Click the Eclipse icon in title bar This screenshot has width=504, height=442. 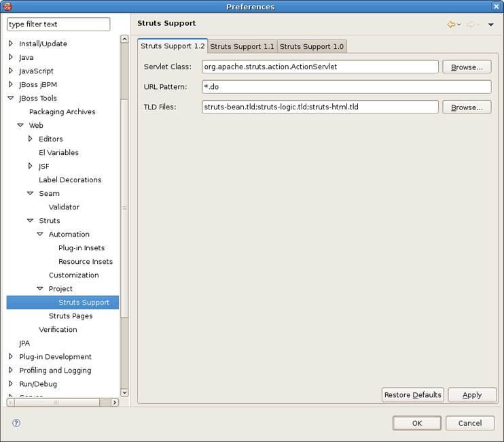[x=8, y=7]
